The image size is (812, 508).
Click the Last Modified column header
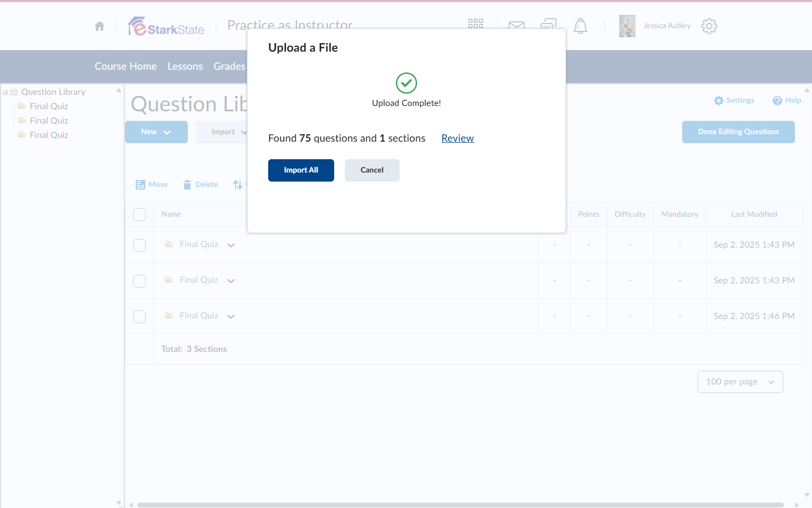pos(754,215)
